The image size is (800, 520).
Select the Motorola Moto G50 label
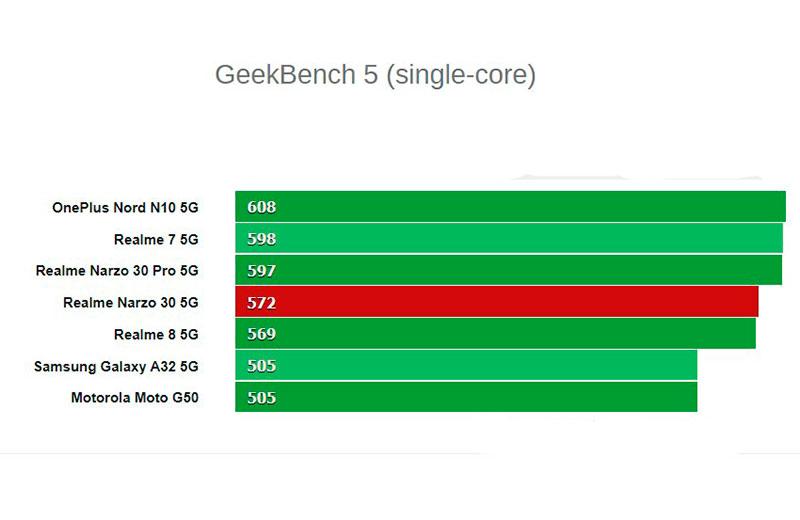point(135,398)
